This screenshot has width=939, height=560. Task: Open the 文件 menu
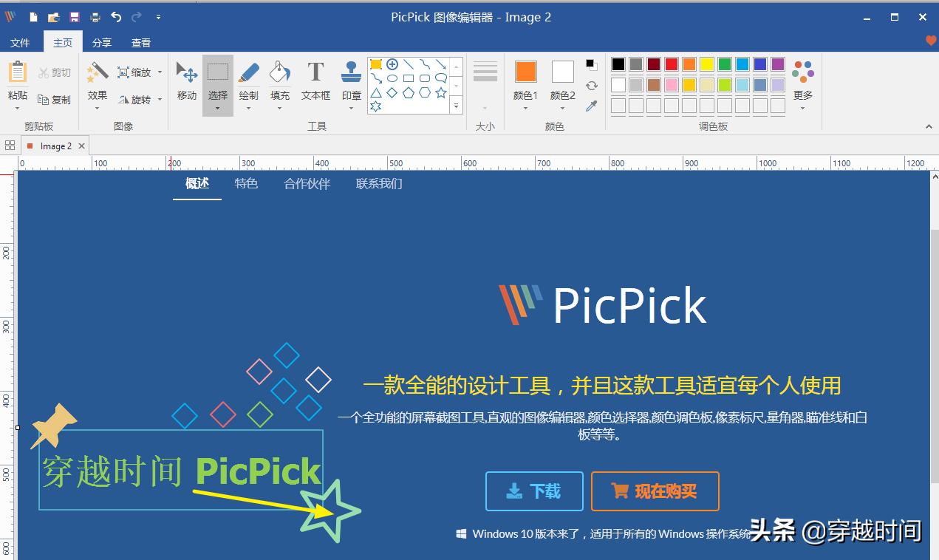(21, 42)
